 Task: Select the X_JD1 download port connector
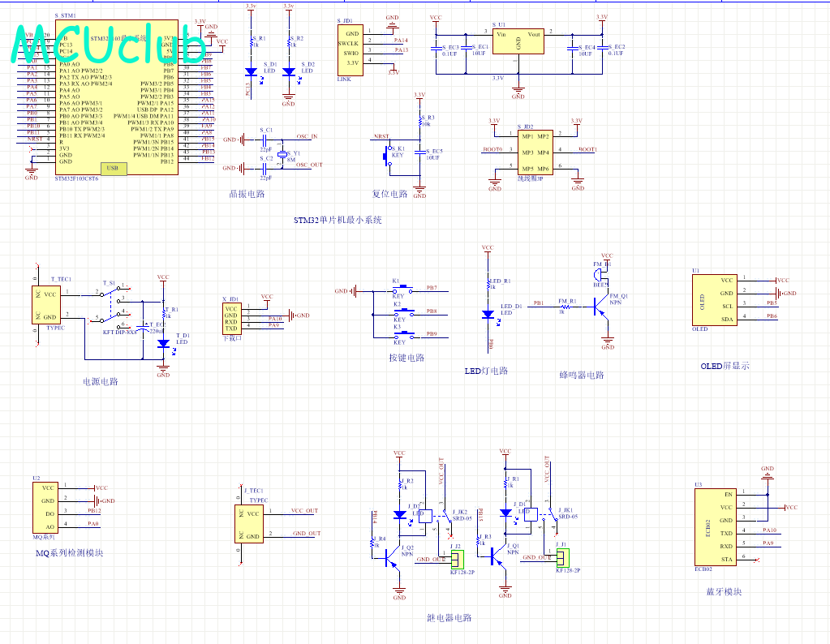(231, 319)
